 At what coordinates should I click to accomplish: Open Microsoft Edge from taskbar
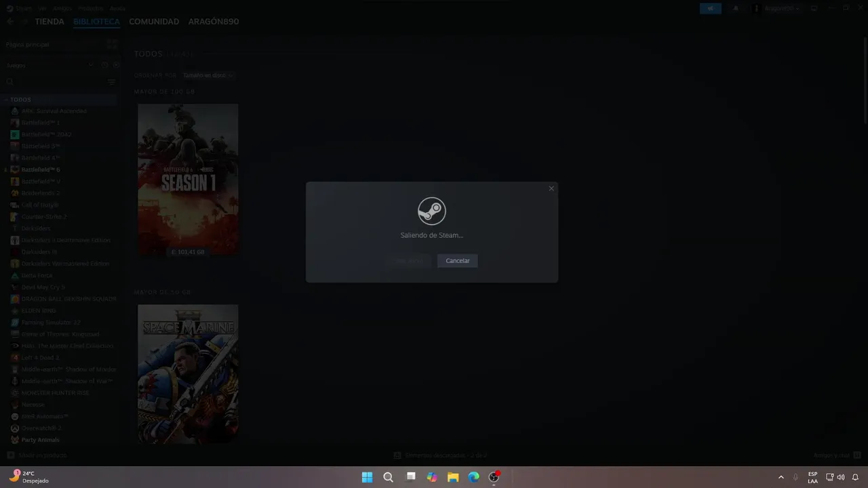point(473,477)
